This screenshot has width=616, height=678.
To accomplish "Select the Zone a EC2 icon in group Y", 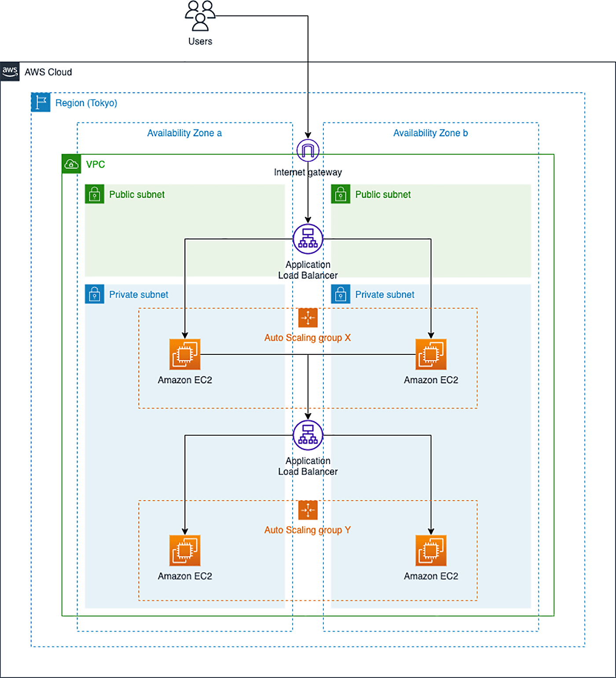I will click(185, 551).
